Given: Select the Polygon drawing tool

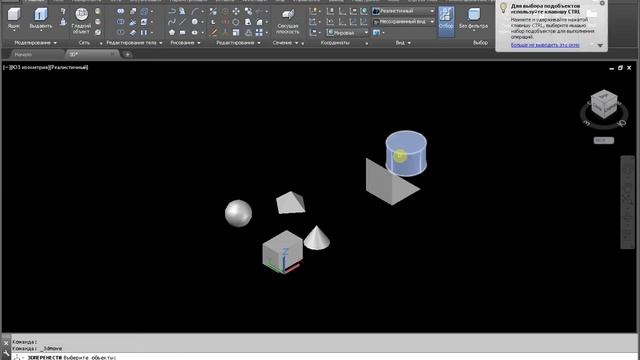Looking at the screenshot, I should point(172,32).
